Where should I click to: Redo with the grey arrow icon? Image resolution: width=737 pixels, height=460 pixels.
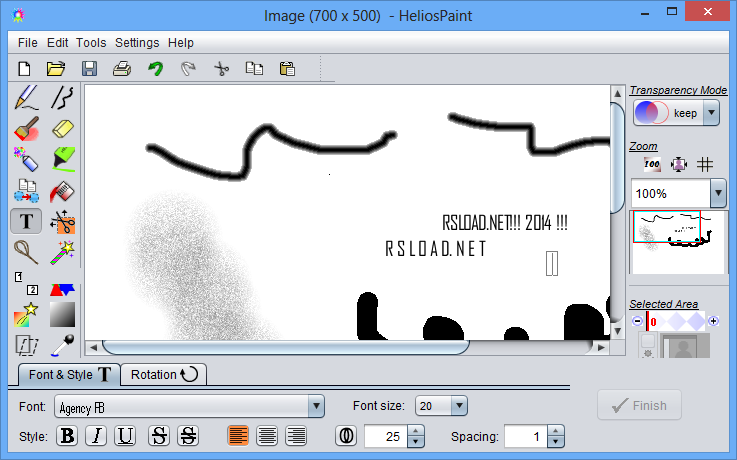(188, 69)
